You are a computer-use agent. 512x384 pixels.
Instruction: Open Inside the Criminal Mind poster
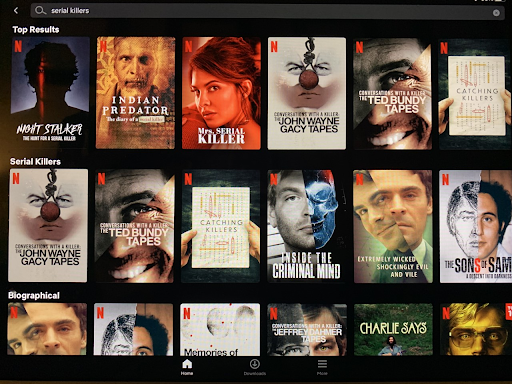coord(307,226)
